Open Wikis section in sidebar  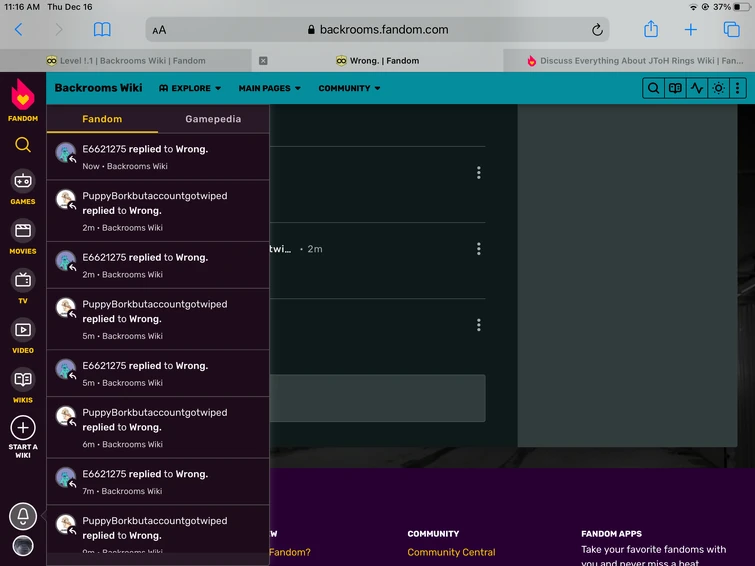(23, 386)
